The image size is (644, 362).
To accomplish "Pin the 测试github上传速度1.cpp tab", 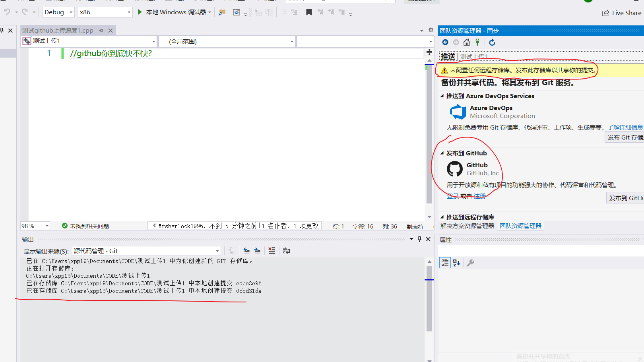I will [x=101, y=31].
